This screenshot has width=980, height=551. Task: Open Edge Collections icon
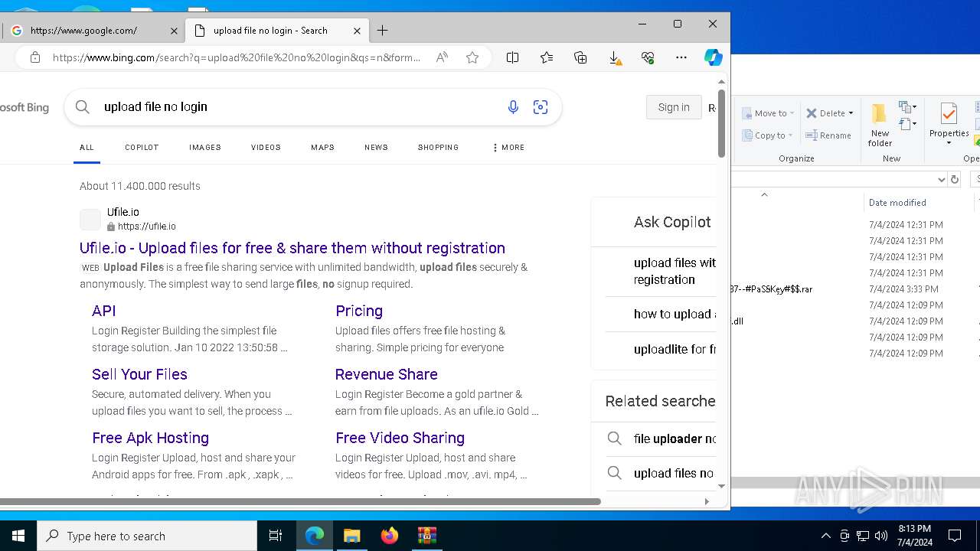tap(580, 57)
